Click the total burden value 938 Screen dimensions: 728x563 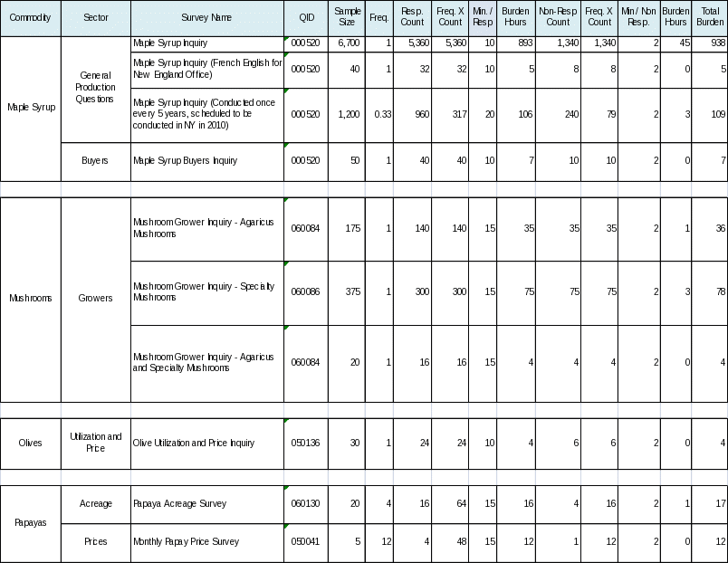(709, 44)
